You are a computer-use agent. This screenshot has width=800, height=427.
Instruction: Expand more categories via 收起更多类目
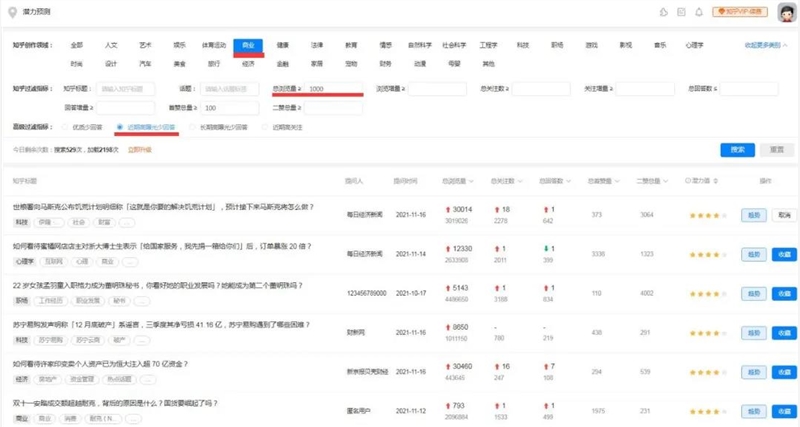765,45
